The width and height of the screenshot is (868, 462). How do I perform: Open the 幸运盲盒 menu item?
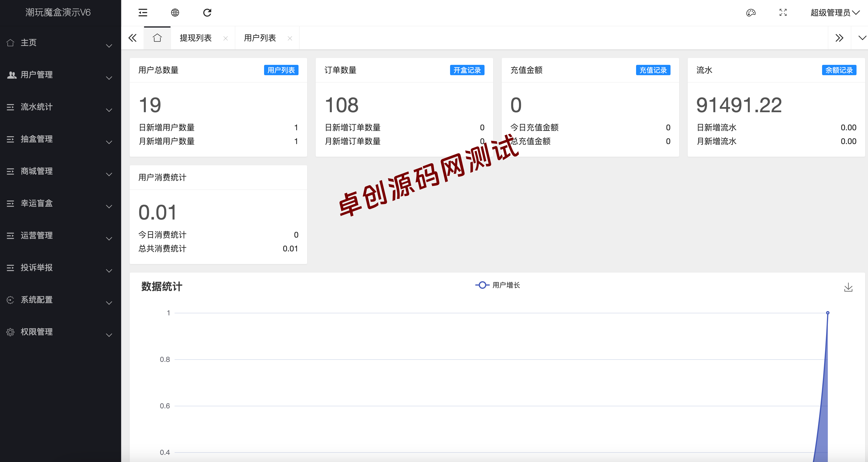[60, 203]
